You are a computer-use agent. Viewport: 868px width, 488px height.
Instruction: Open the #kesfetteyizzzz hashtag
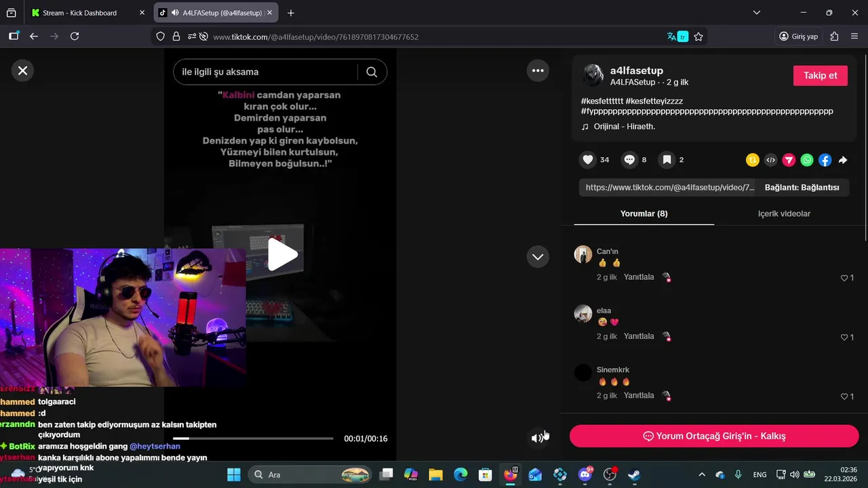[654, 101]
